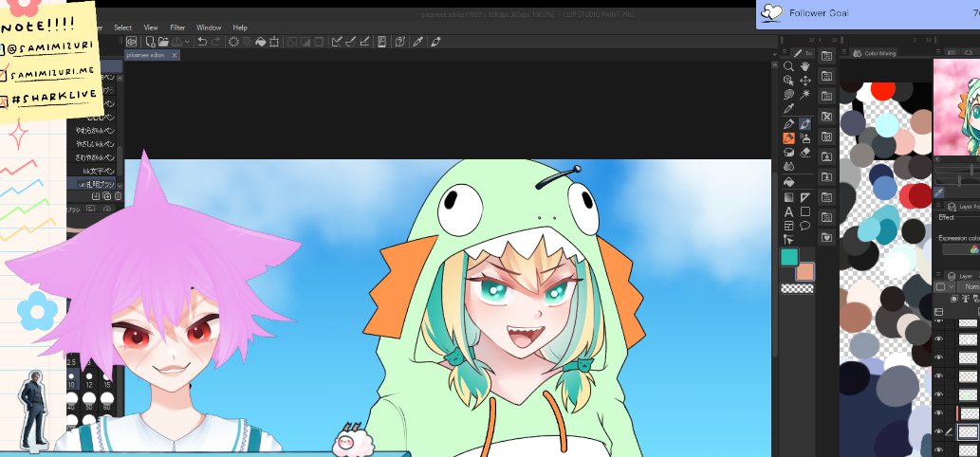
Task: Hide the layer with the green thumbnail
Action: pos(938,394)
